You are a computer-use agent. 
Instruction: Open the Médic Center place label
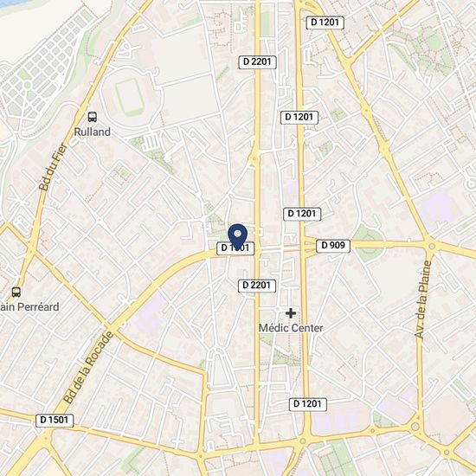(x=291, y=328)
